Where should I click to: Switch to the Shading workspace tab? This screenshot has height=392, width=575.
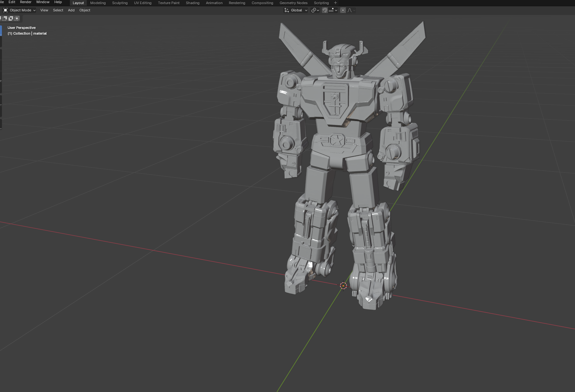[x=193, y=3]
